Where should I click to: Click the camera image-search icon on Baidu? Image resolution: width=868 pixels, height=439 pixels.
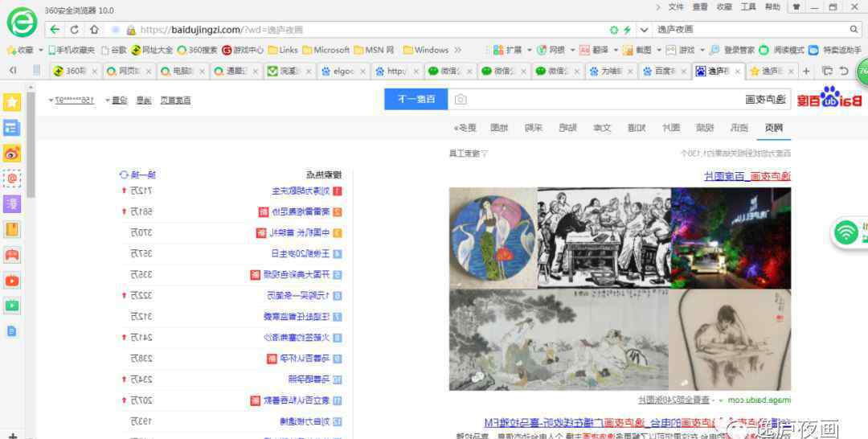[x=461, y=100]
